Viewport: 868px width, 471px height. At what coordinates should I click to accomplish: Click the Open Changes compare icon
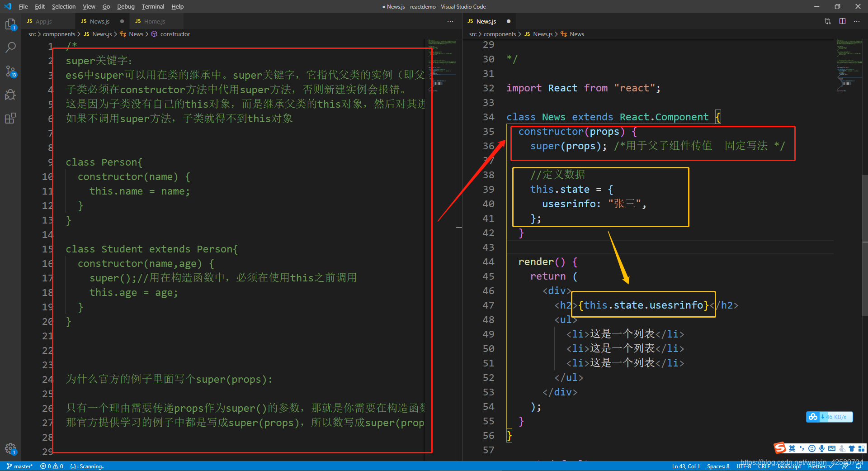coord(828,21)
